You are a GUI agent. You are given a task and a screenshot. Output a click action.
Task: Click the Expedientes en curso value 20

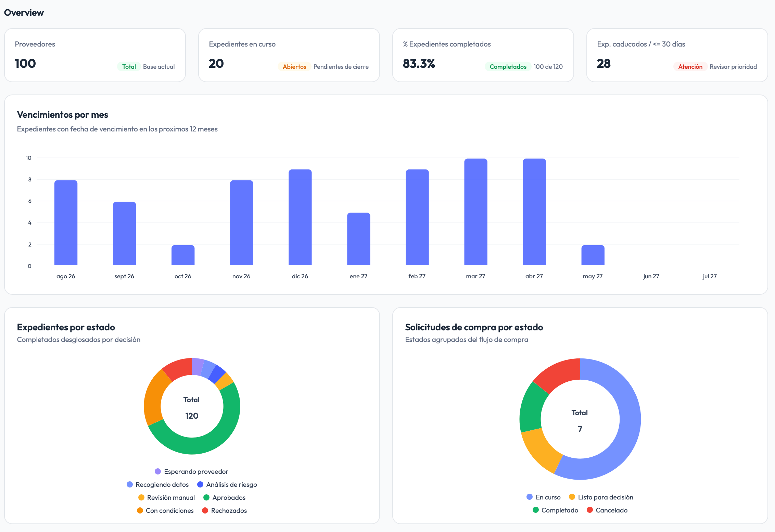click(x=216, y=63)
